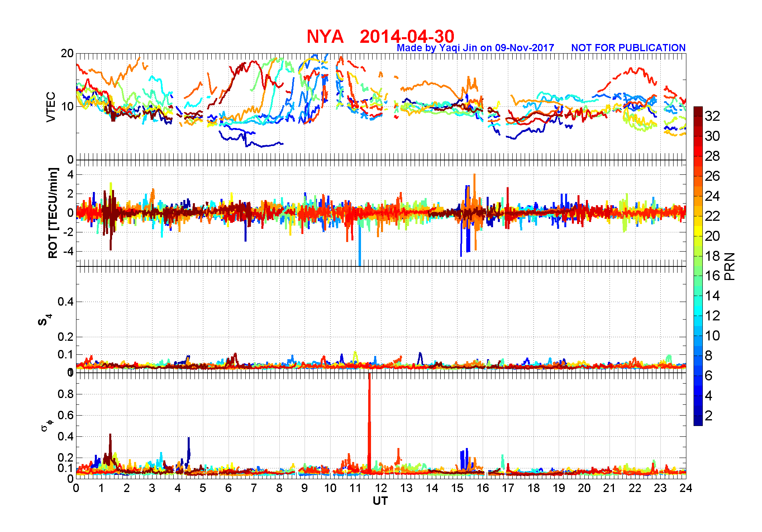The width and height of the screenshot is (762, 532).
Task: Click the ROT axis tick label -4
Action: (69, 252)
